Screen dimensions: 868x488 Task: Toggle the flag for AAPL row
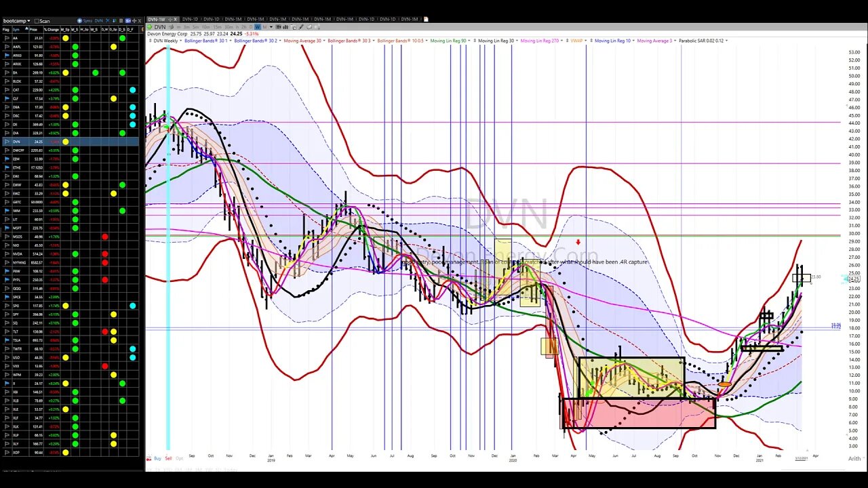7,47
